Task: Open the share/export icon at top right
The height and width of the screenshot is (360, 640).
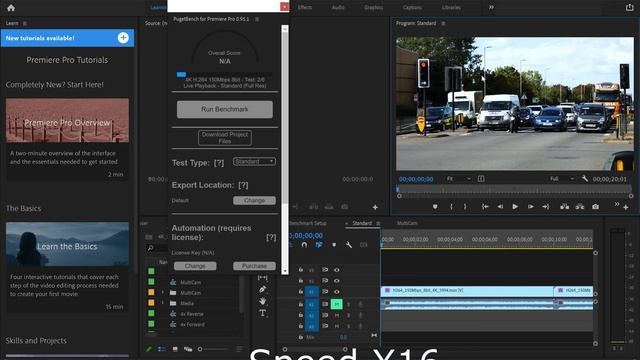Action: click(629, 7)
